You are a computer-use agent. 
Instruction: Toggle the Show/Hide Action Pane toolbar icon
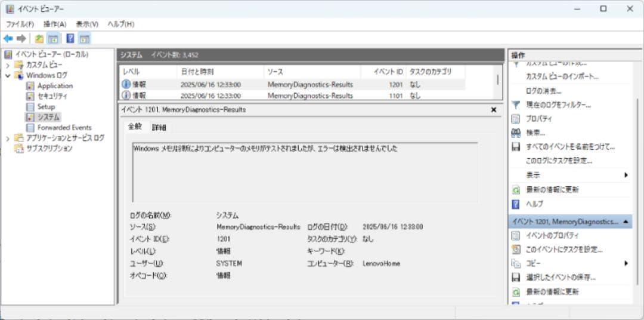[84, 39]
